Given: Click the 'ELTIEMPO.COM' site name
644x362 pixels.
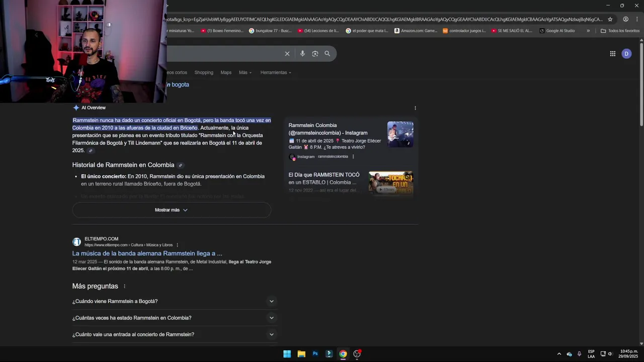Looking at the screenshot, I should pos(102,239).
